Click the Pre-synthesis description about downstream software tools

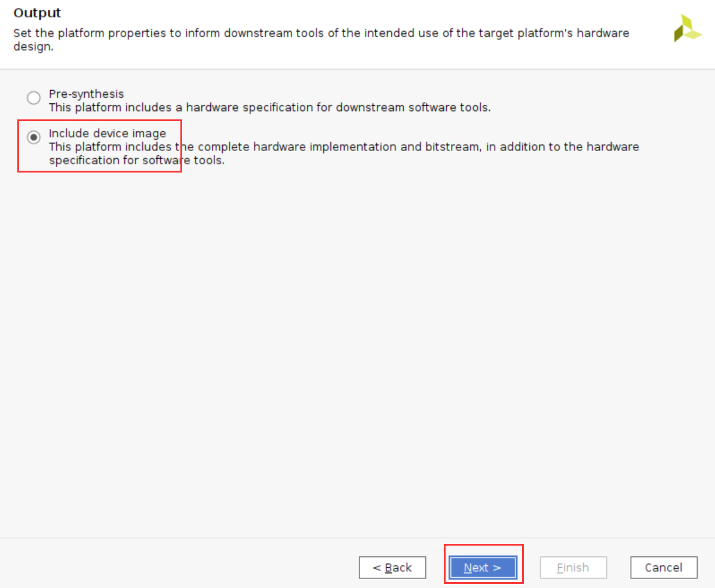pyautogui.click(x=269, y=107)
